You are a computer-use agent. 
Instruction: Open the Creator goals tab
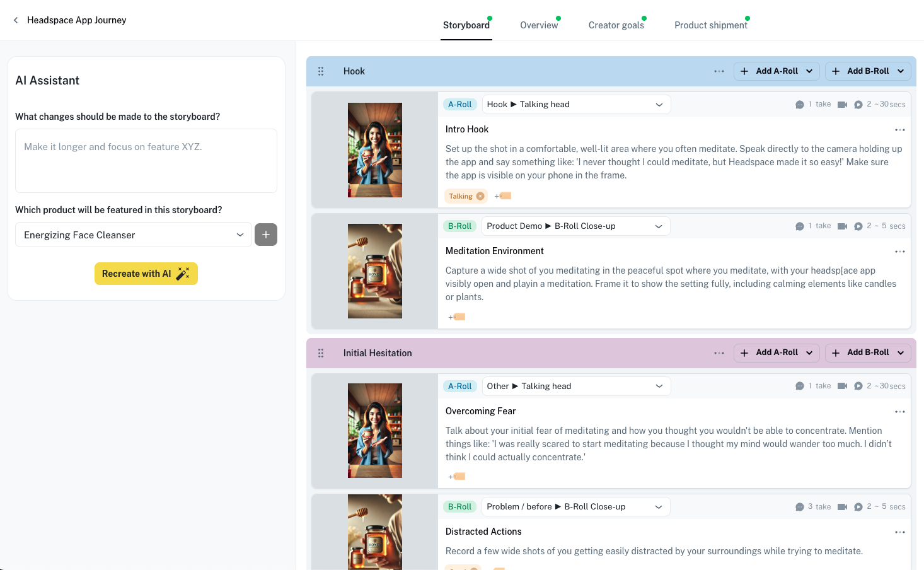point(616,25)
